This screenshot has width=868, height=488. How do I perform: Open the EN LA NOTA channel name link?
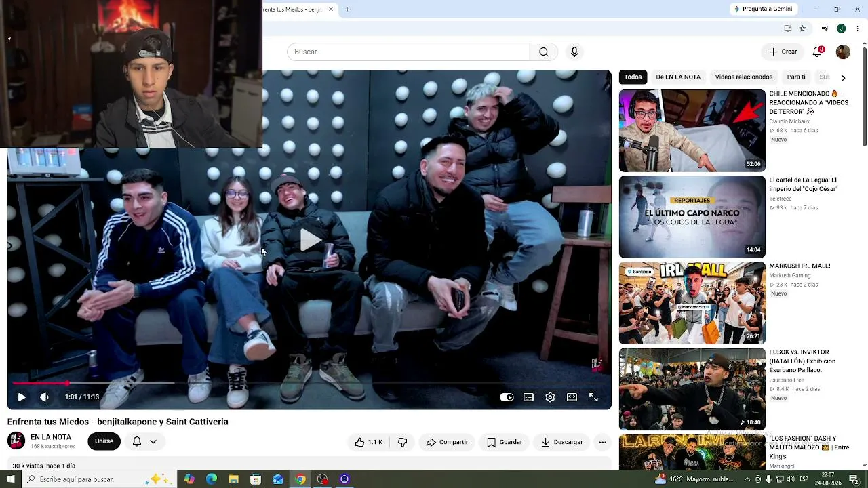(51, 437)
